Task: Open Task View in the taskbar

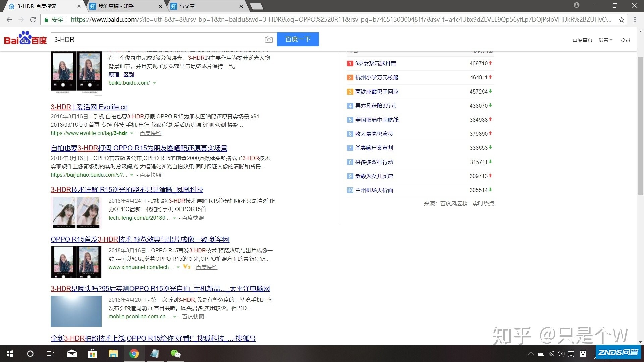Action: coord(50,354)
